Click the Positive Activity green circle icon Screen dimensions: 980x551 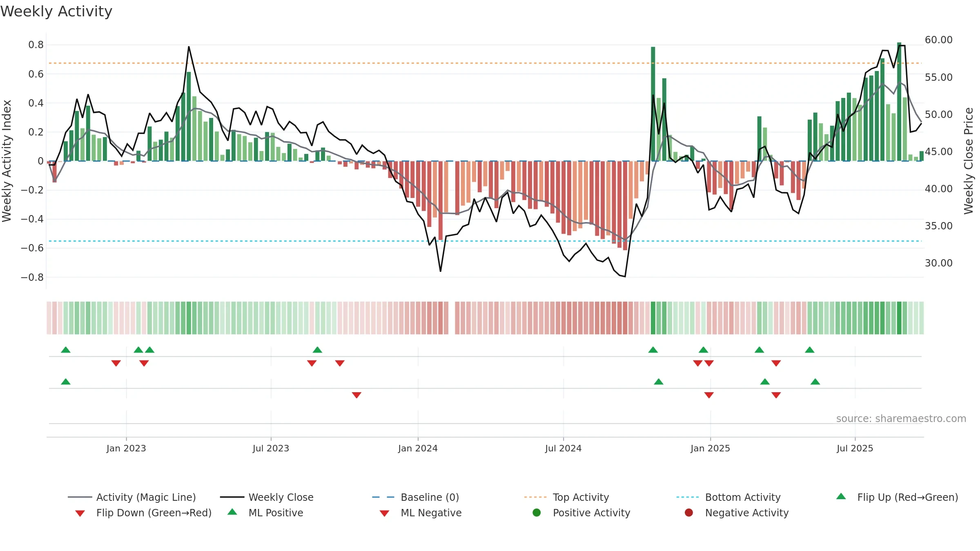click(x=537, y=513)
